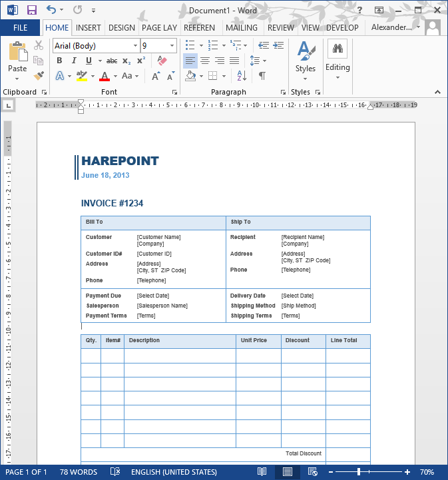The height and width of the screenshot is (480, 448).
Task: Toggle Strikethrough formatting
Action: (112, 61)
